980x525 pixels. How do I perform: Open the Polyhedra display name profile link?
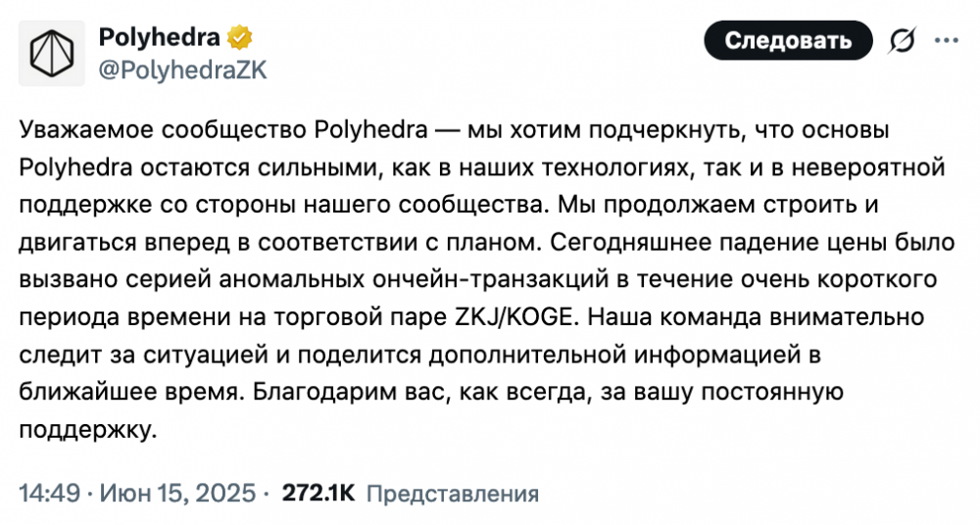(x=160, y=38)
